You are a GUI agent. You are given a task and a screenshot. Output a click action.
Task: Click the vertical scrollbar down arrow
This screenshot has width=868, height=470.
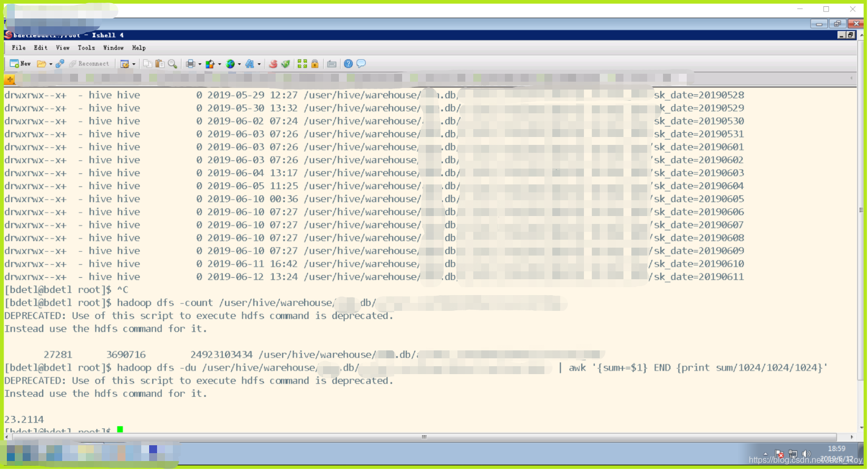click(861, 427)
